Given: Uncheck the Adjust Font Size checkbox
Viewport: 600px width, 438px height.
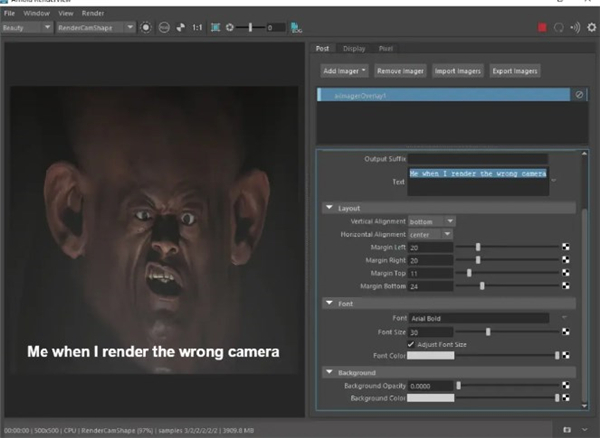Looking at the screenshot, I should (412, 344).
